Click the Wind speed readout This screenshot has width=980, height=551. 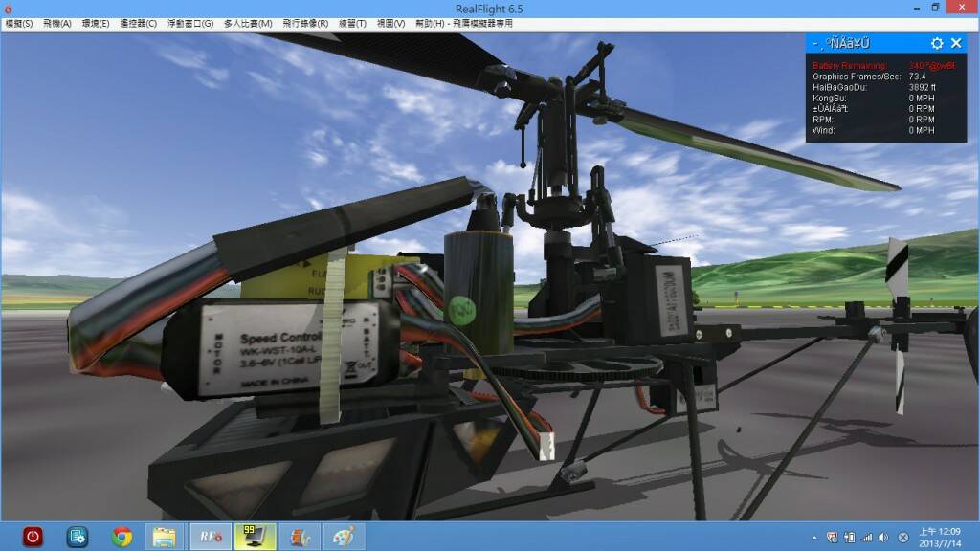click(x=874, y=130)
